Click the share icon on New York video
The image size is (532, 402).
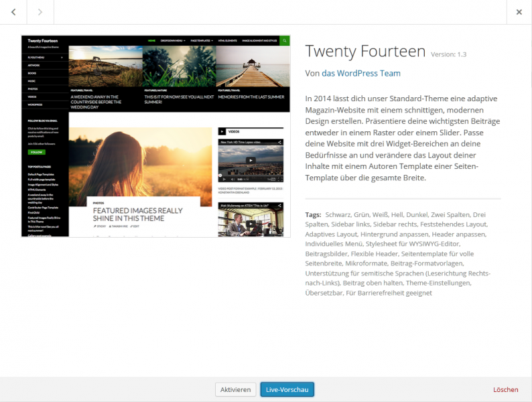coord(280,143)
